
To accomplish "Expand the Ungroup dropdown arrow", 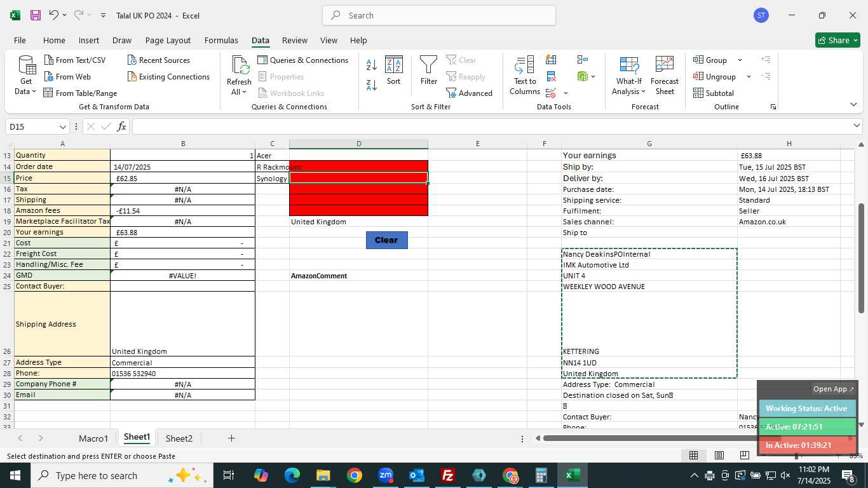I will click(x=749, y=77).
